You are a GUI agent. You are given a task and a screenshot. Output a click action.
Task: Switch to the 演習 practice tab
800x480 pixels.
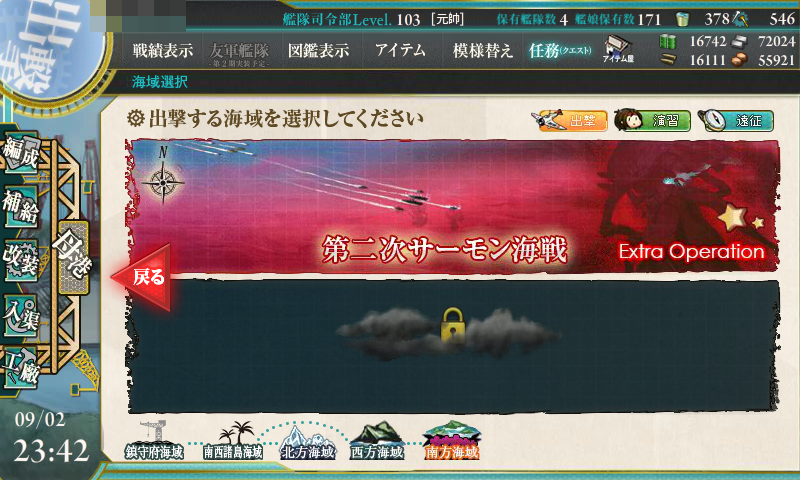coord(653,121)
